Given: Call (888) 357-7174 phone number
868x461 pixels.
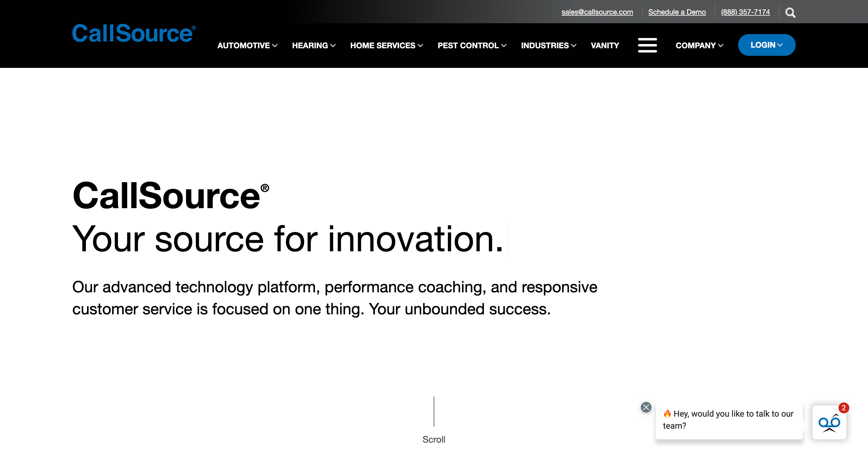Looking at the screenshot, I should pyautogui.click(x=746, y=12).
